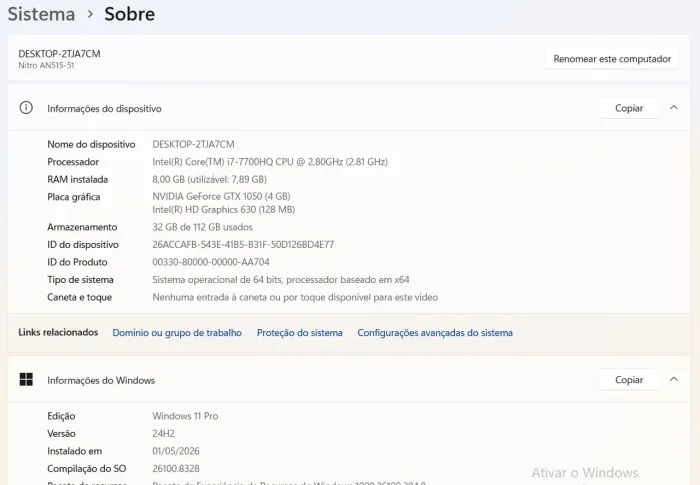This screenshot has height=485, width=700.
Task: Select the Caneta e toque value
Action: [x=295, y=297]
